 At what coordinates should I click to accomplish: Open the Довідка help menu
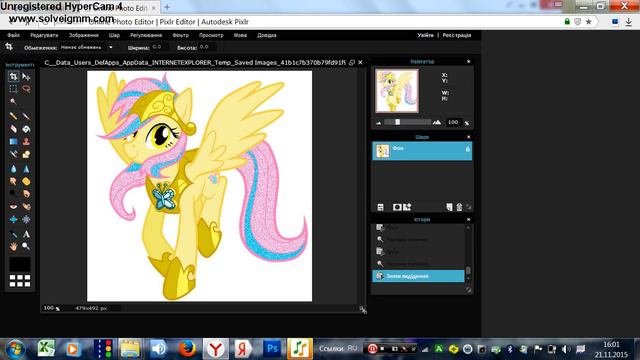pyautogui.click(x=267, y=36)
